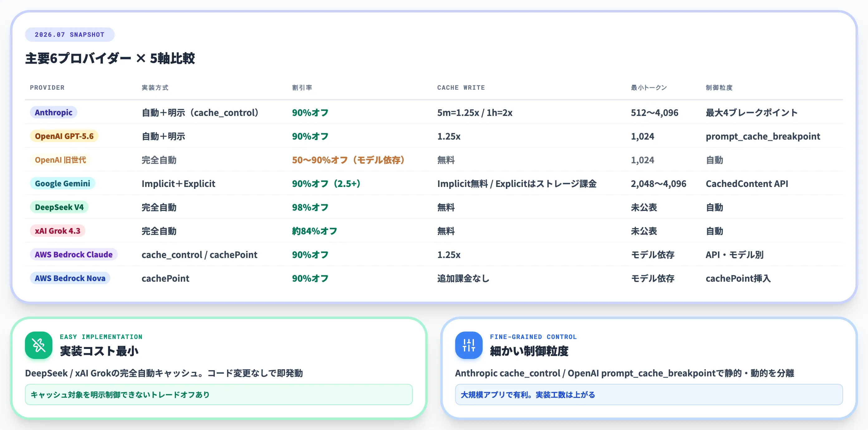Click Implicit＋Explicit in the Gemini row
868x430 pixels.
pyautogui.click(x=178, y=184)
